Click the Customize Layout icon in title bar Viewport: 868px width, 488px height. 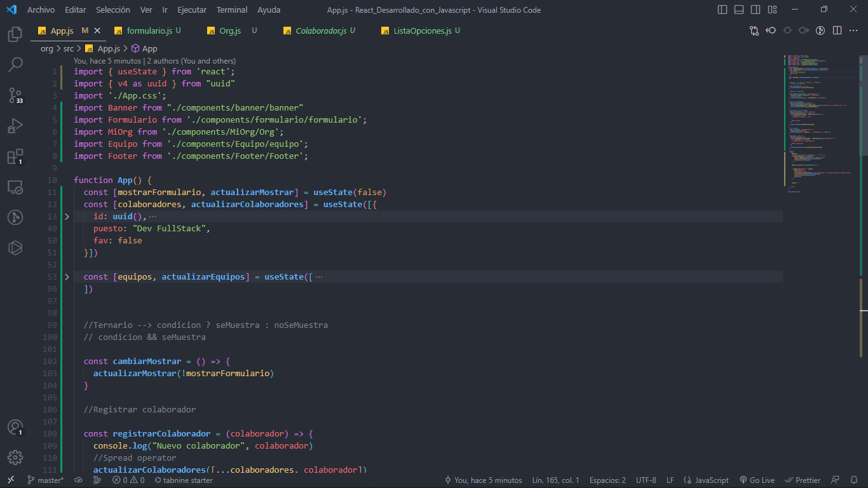pyautogui.click(x=772, y=10)
